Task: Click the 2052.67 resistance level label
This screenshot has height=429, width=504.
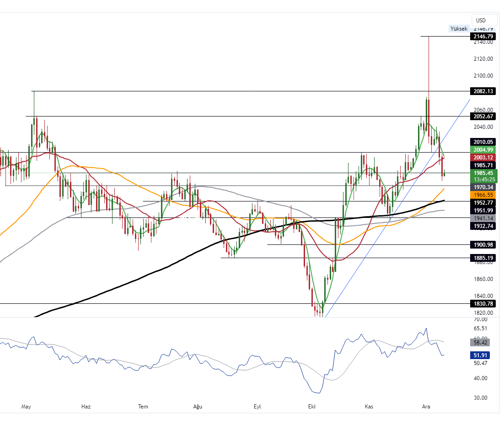Action: coord(483,117)
